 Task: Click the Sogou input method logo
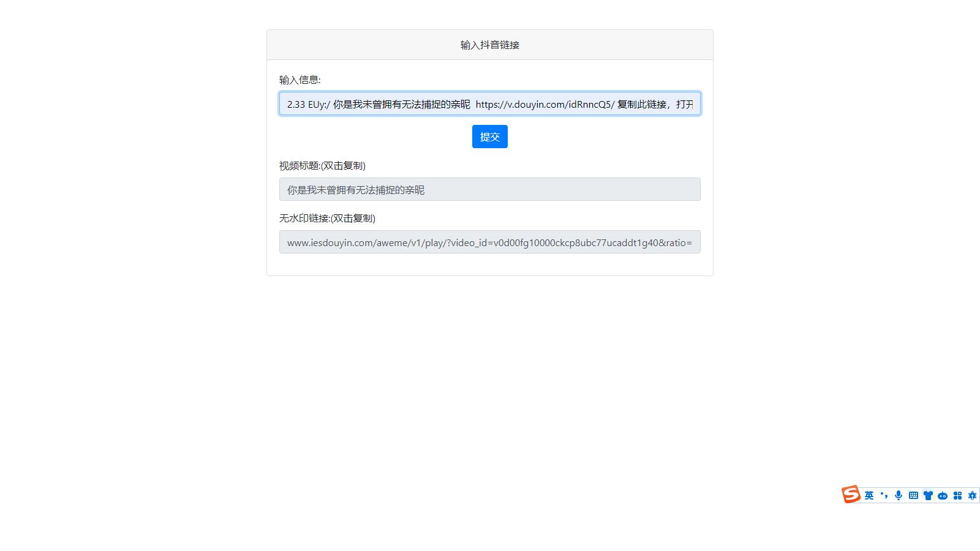pyautogui.click(x=851, y=495)
